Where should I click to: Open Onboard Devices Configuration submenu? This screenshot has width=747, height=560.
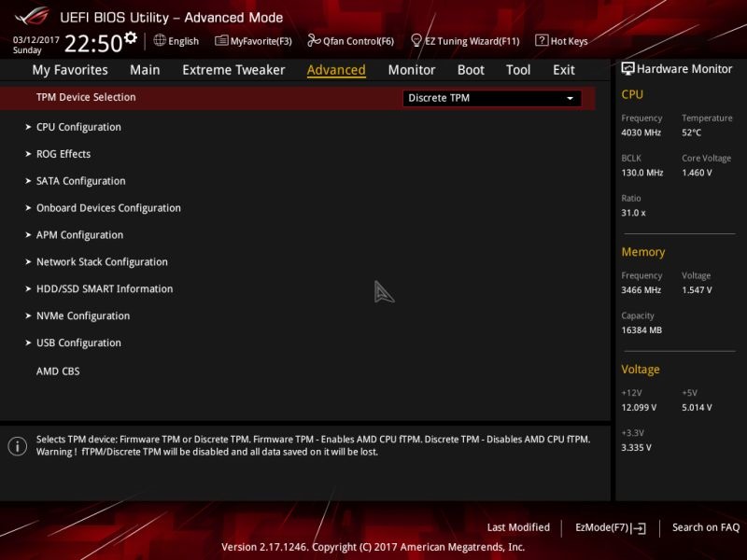[x=108, y=208]
